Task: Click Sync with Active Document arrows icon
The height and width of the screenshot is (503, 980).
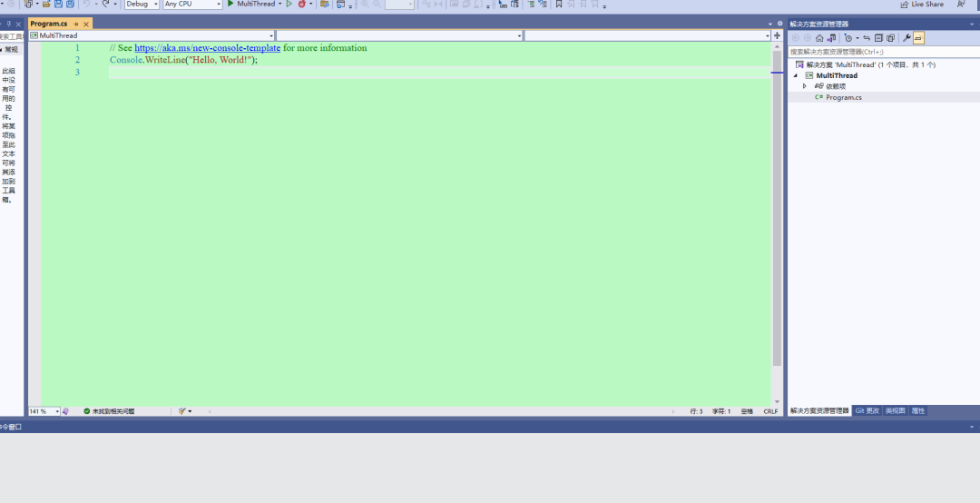Action: tap(867, 38)
